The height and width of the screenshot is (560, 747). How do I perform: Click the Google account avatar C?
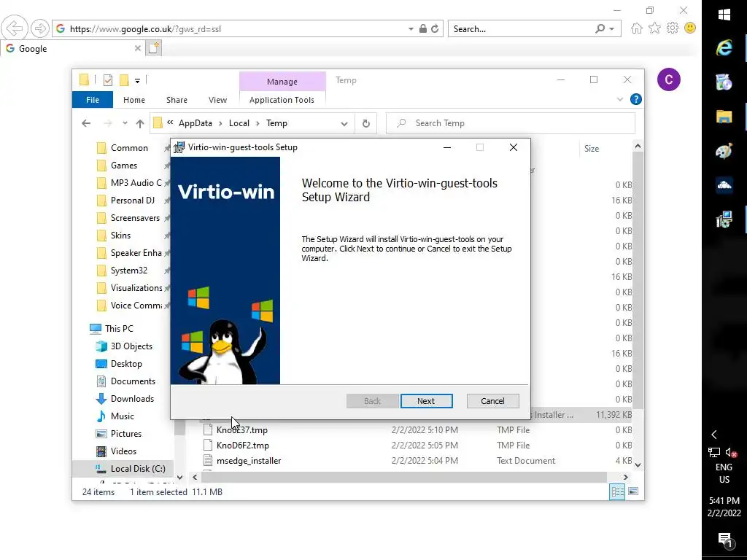668,79
